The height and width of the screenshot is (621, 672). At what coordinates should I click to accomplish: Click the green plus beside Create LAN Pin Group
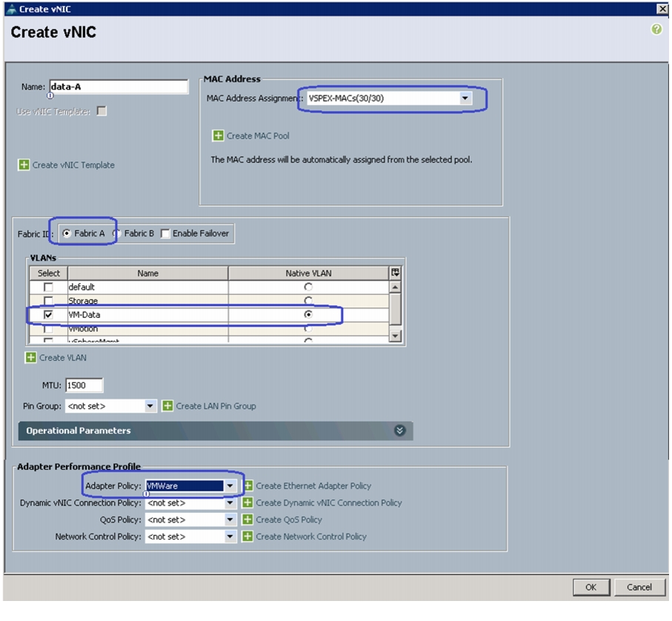(x=167, y=405)
